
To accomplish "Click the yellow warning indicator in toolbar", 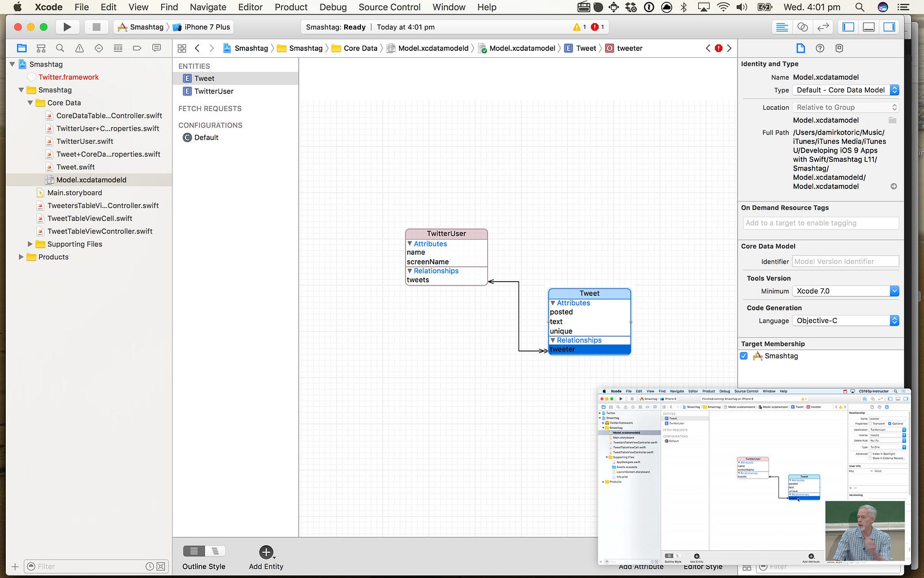I will [x=579, y=27].
